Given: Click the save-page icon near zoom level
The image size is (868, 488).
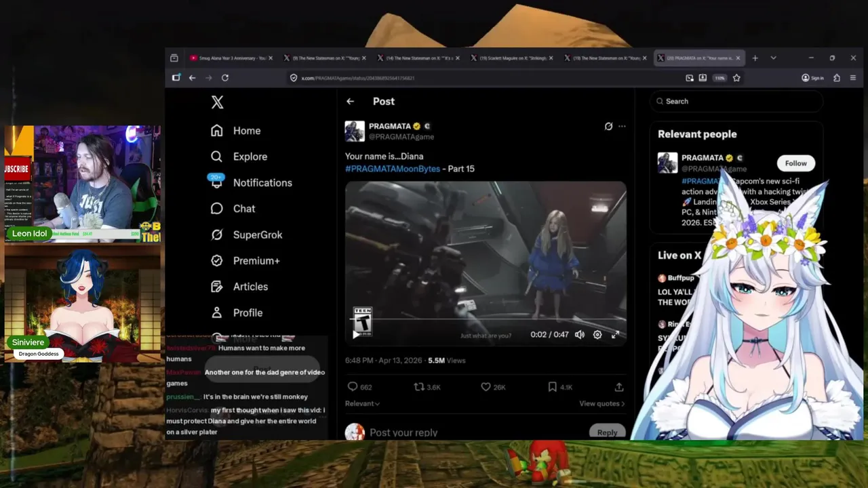Looking at the screenshot, I should 703,78.
